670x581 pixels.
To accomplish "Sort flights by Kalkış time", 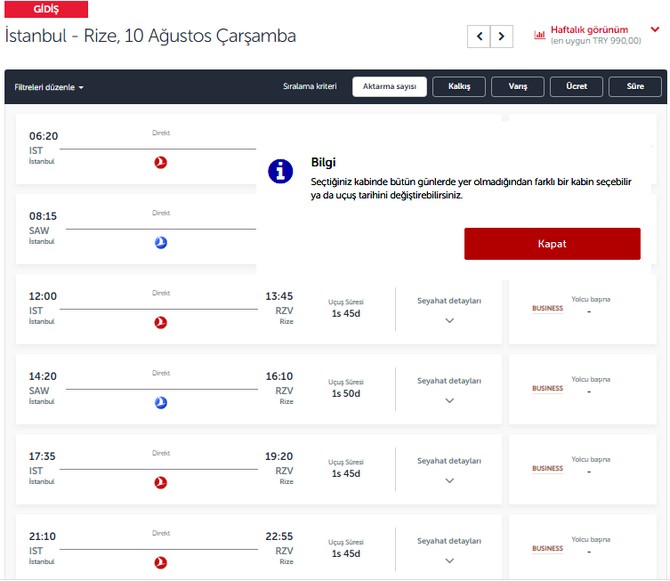I will click(459, 87).
